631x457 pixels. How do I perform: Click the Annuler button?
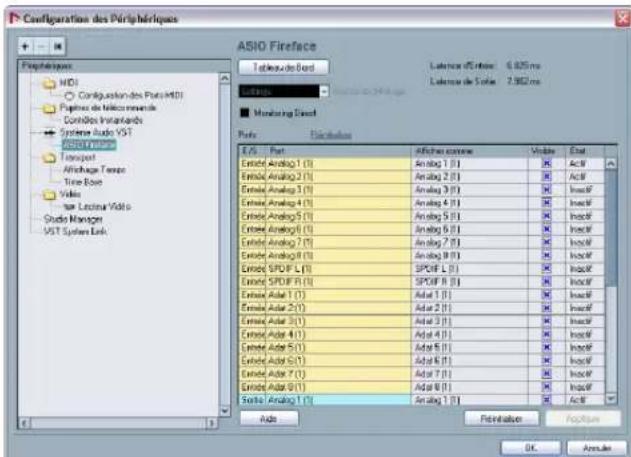(597, 448)
